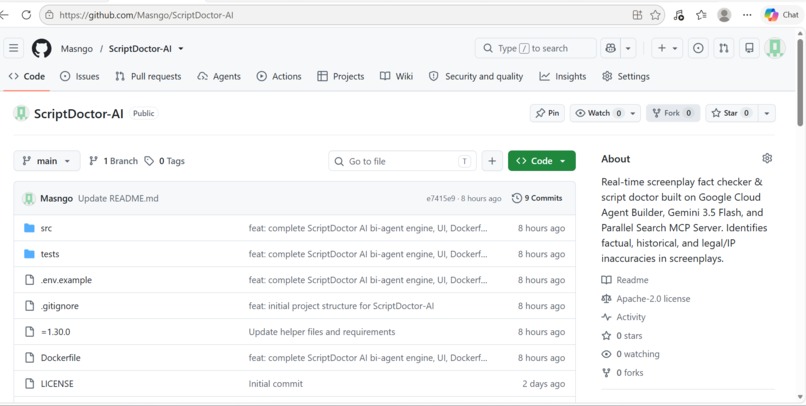Open Activity link in About
Screen dimensions: 806x406
[x=624, y=317]
